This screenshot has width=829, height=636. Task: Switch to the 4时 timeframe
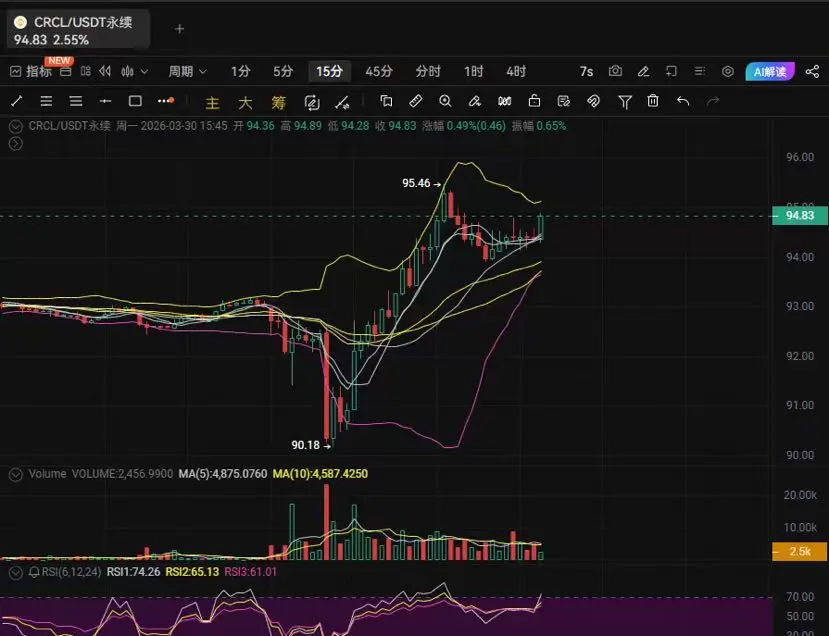(x=515, y=71)
